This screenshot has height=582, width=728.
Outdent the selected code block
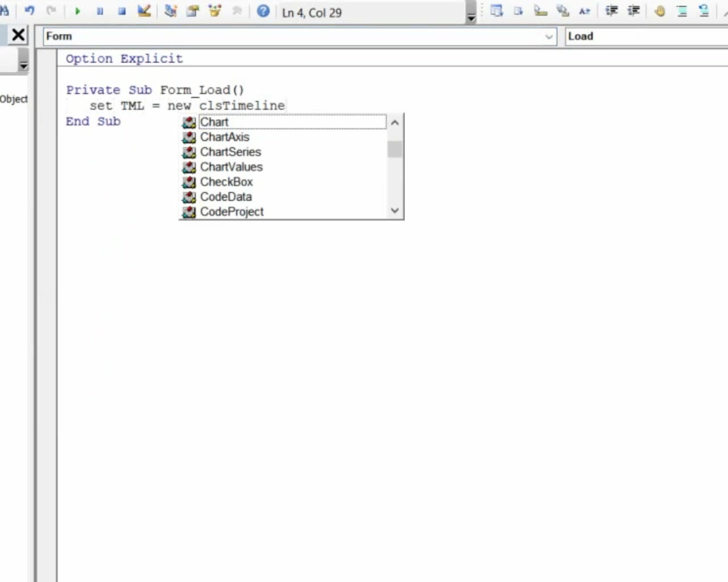tap(634, 11)
